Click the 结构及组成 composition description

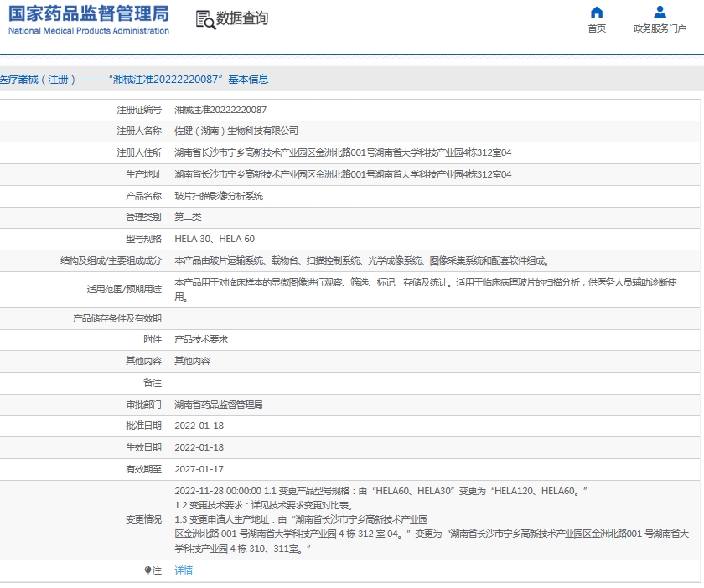coord(362,260)
